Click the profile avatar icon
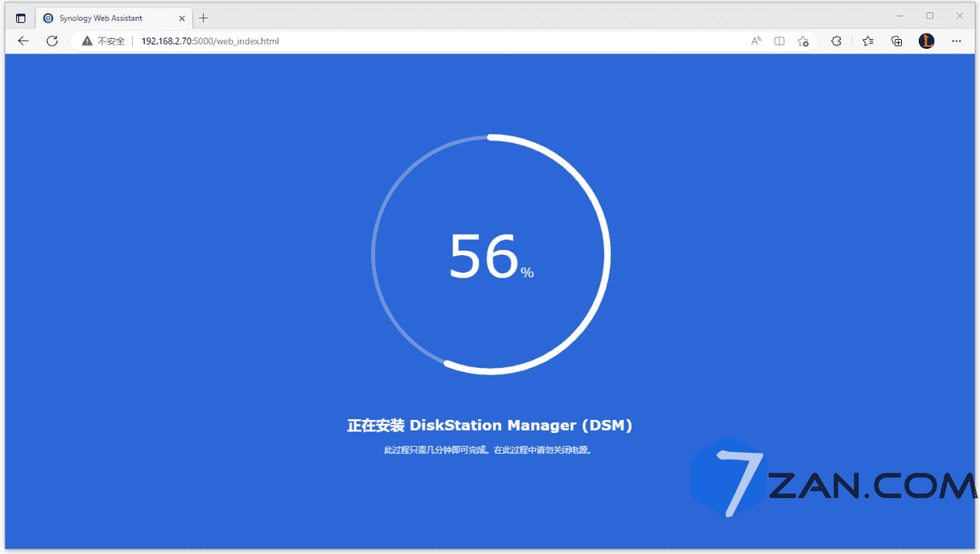This screenshot has width=980, height=554. 926,41
